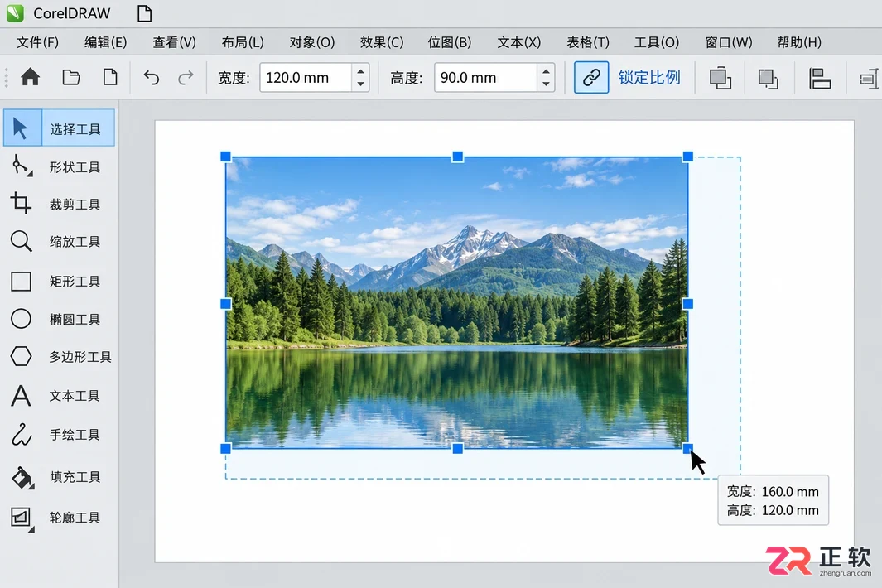Viewport: 882px width, 588px height.
Task: Click the selected landscape image
Action: pos(457,303)
